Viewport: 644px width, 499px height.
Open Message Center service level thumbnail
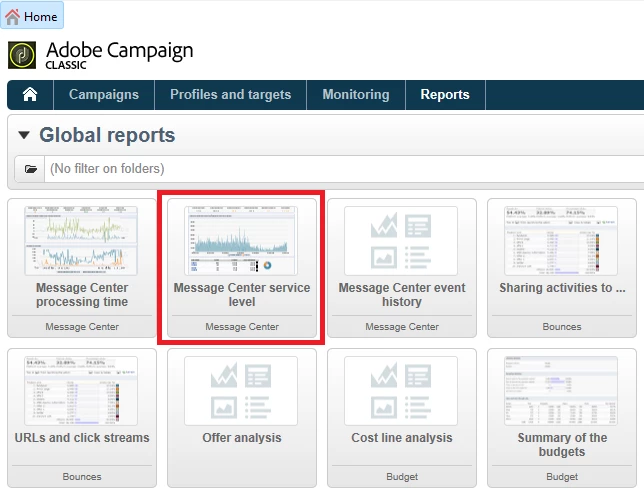coord(241,241)
